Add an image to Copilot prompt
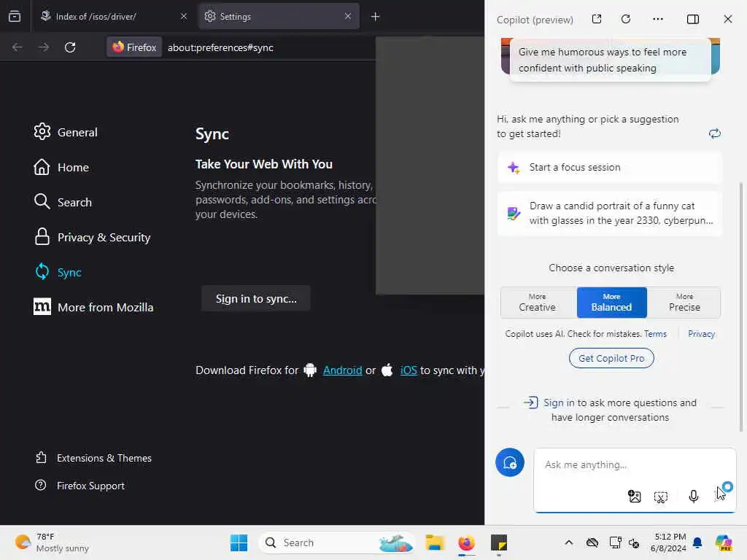The height and width of the screenshot is (560, 747). click(x=635, y=497)
